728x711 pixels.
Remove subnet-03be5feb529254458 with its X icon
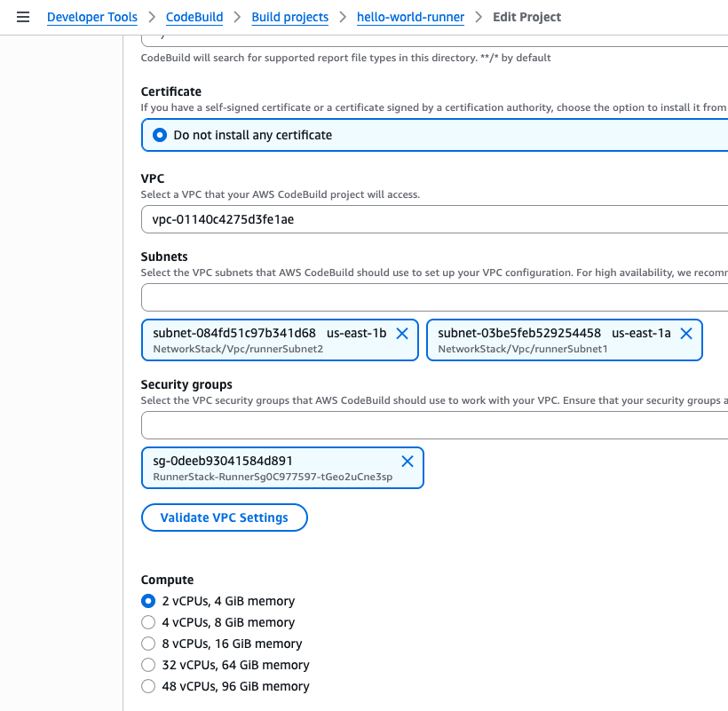[x=686, y=333]
